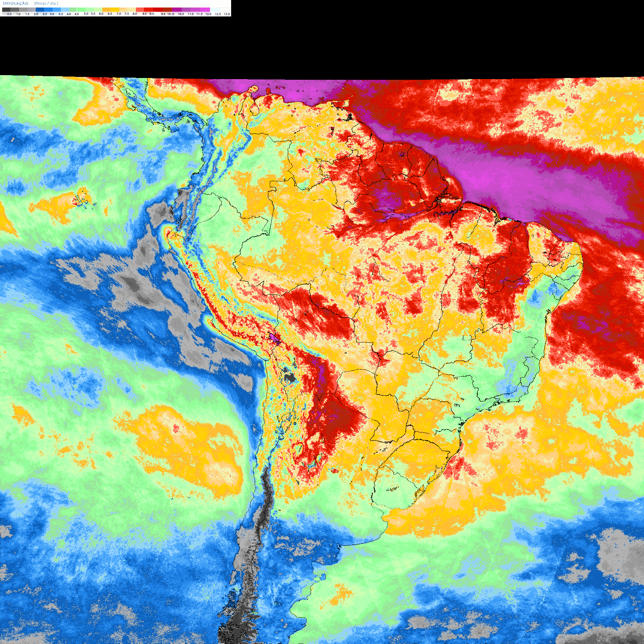644x644 pixels.
Task: Select the darkest gray legend color swatch
Action: pos(6,10)
